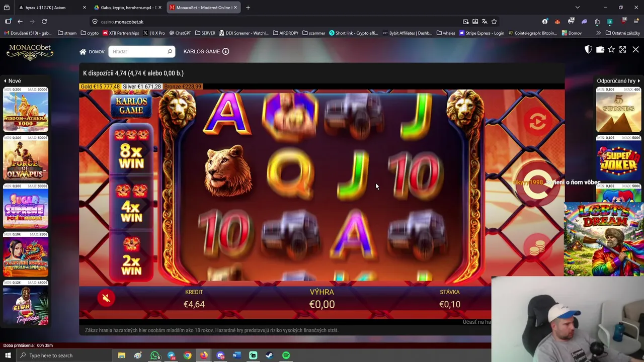644x362 pixels.
Task: Open WhatsApp from the taskbar
Action: click(155, 355)
